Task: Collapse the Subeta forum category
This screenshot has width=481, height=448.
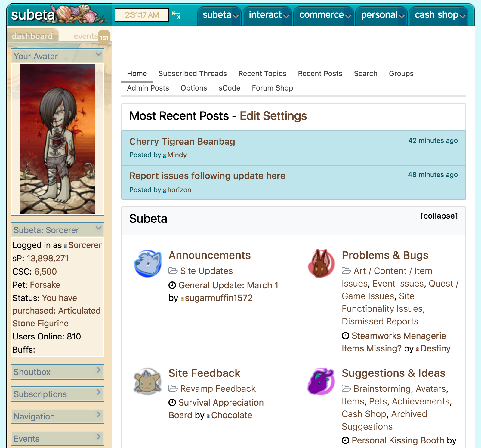Action: click(439, 216)
